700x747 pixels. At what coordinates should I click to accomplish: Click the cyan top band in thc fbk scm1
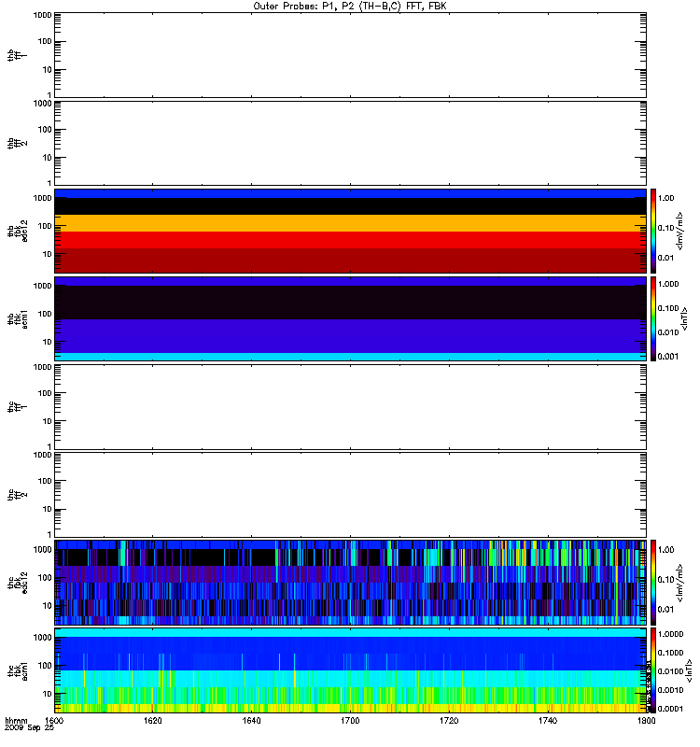coord(350,633)
